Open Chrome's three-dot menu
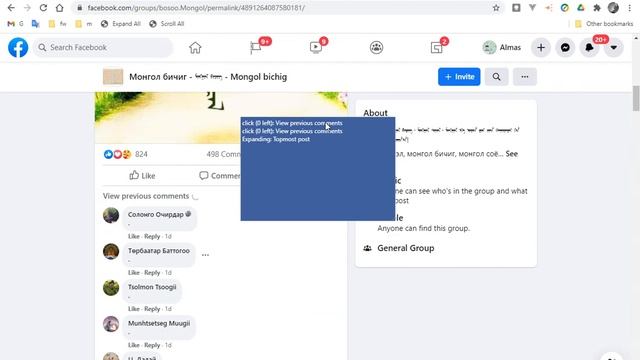 (629, 8)
